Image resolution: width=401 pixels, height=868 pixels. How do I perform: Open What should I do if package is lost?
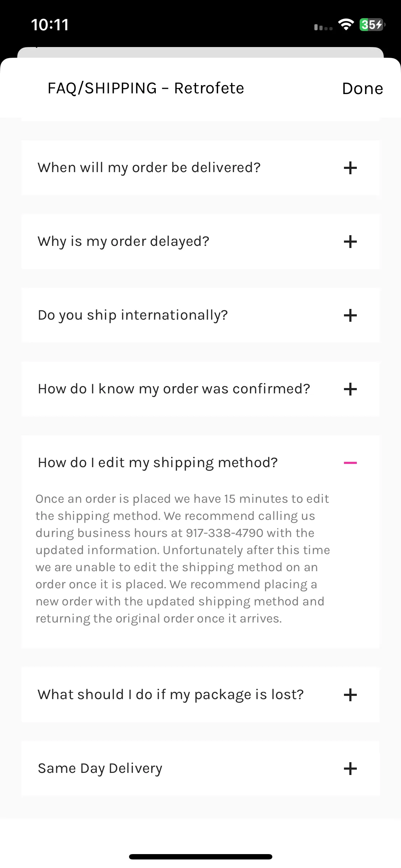point(200,695)
